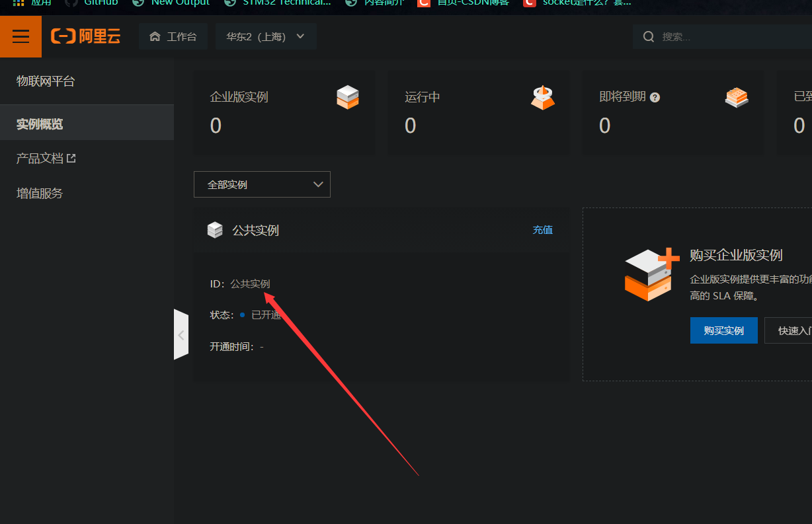812x524 pixels.
Task: Click the 运行中 instance icon
Action: click(x=542, y=97)
